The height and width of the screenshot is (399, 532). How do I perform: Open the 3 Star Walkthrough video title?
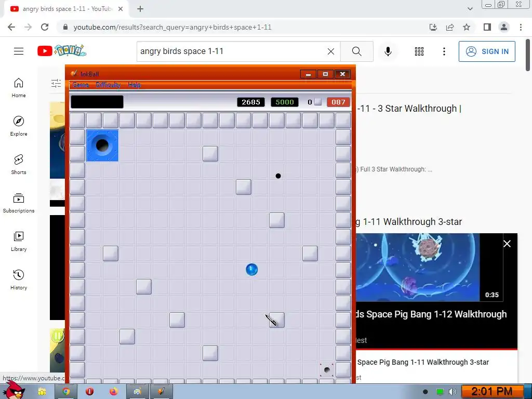point(409,109)
